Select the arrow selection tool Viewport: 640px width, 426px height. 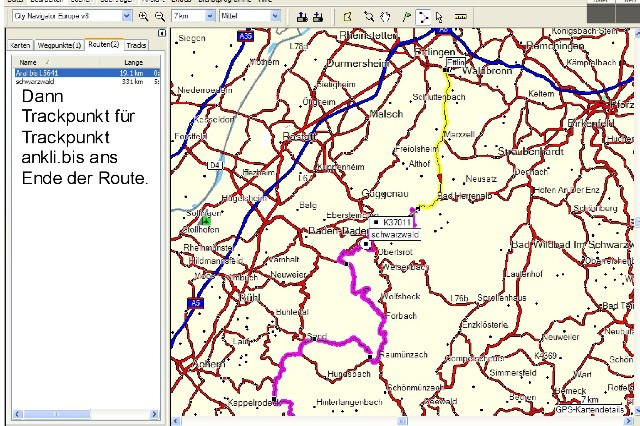(438, 17)
